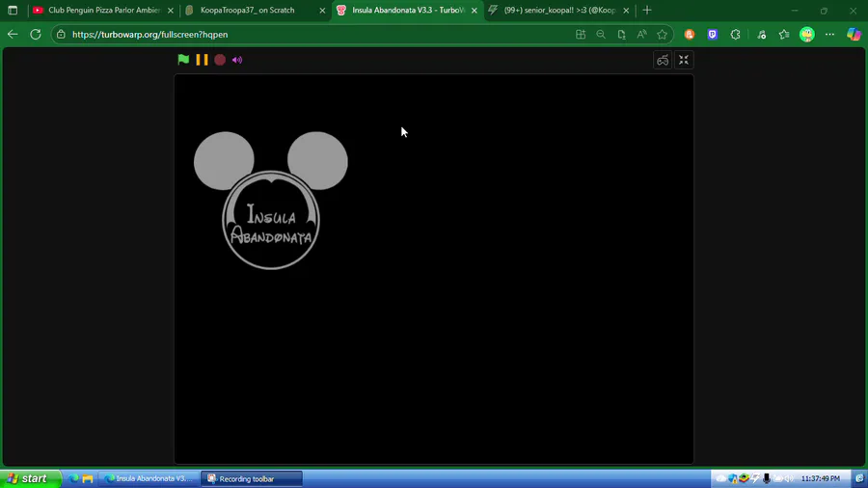This screenshot has width=868, height=488.
Task: Close the senior_koopa tab
Action: point(626,11)
